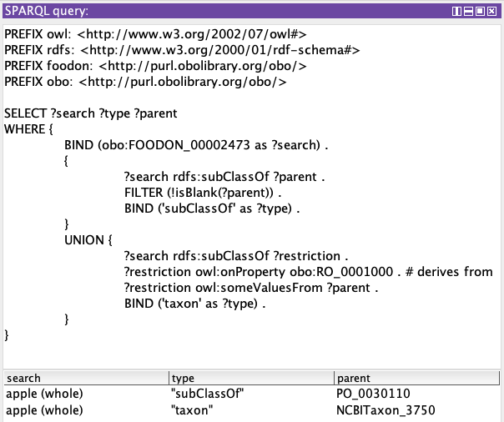Screen dimensions: 504x422
Task: Sort results by the search column header
Action: [x=86, y=378]
